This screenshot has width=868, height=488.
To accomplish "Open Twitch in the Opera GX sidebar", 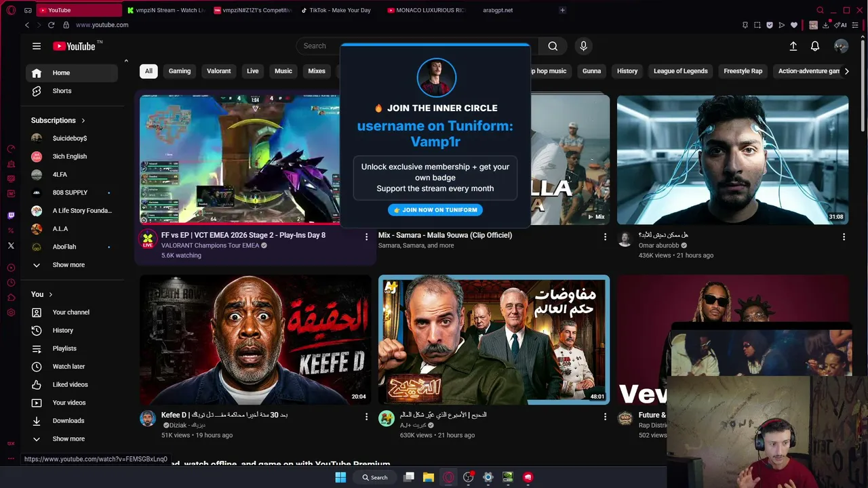I will point(11,216).
